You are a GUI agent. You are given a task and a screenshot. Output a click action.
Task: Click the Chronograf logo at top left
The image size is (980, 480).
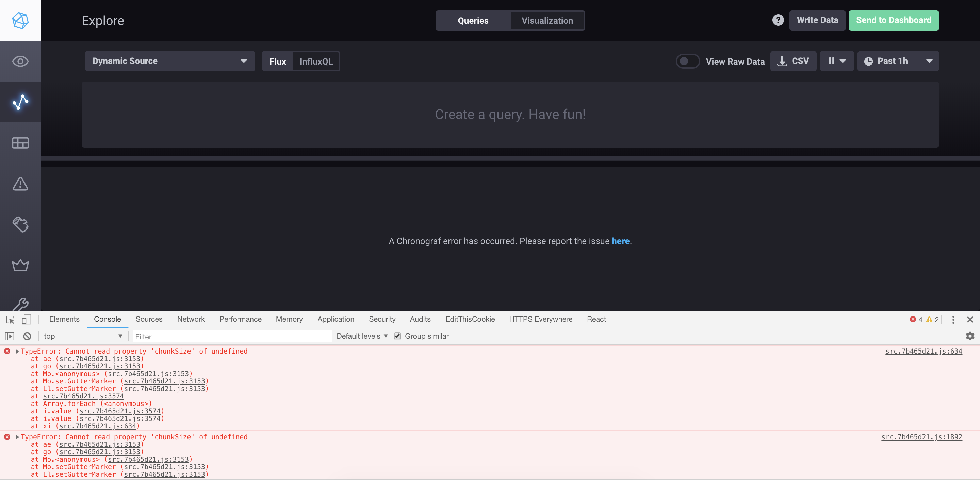(x=20, y=20)
